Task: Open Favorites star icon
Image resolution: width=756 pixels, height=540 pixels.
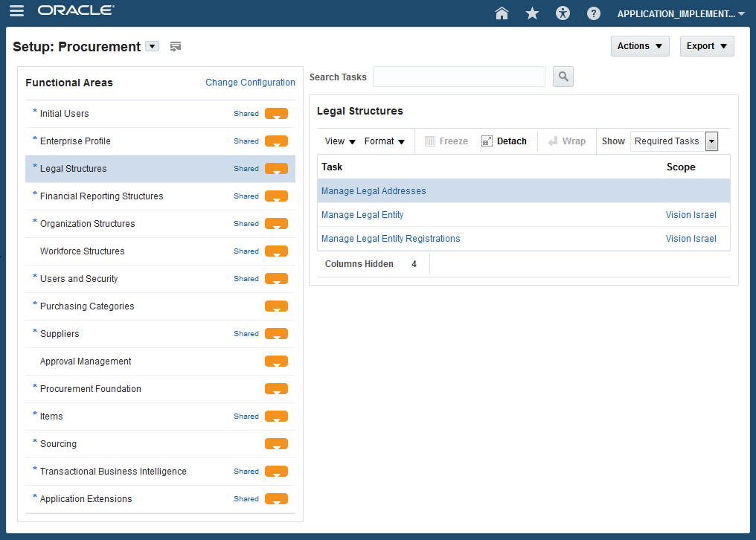Action: pos(532,13)
